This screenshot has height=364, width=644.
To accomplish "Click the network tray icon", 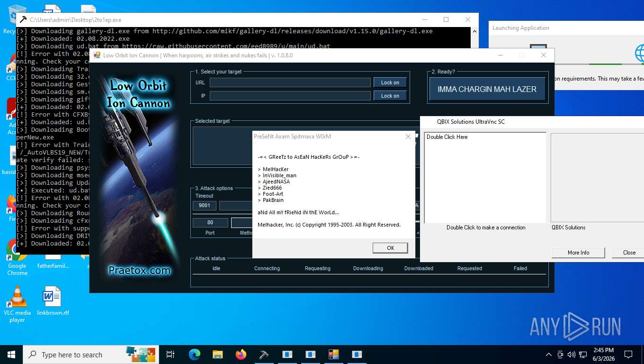I will (583, 355).
